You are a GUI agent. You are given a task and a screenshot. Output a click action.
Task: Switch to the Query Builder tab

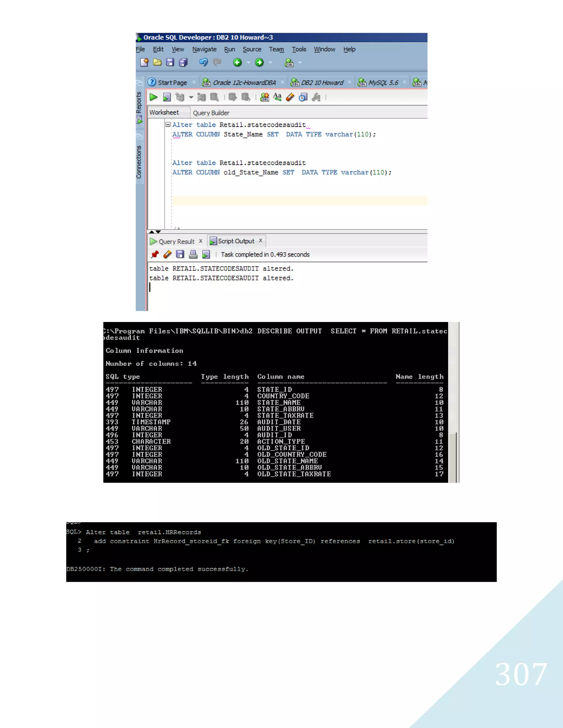[x=211, y=113]
